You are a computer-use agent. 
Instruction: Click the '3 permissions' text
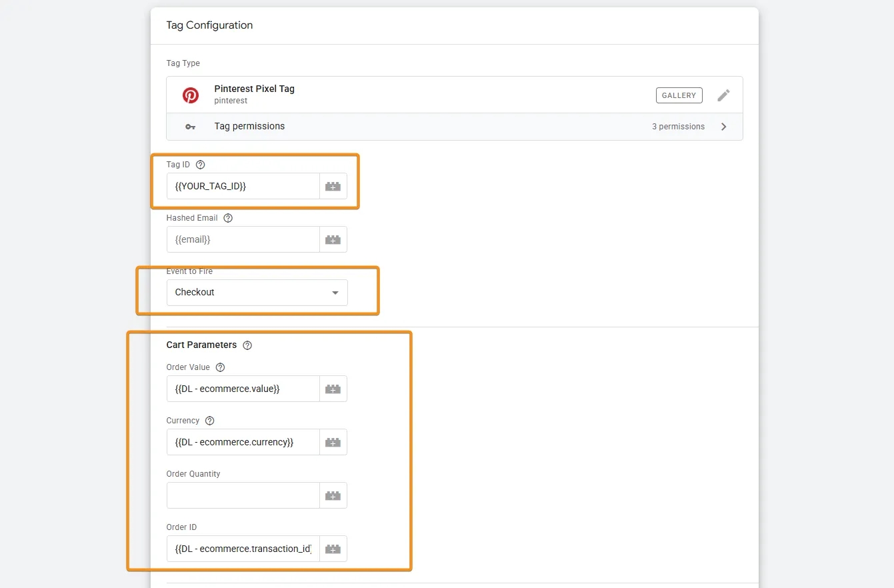pyautogui.click(x=678, y=127)
